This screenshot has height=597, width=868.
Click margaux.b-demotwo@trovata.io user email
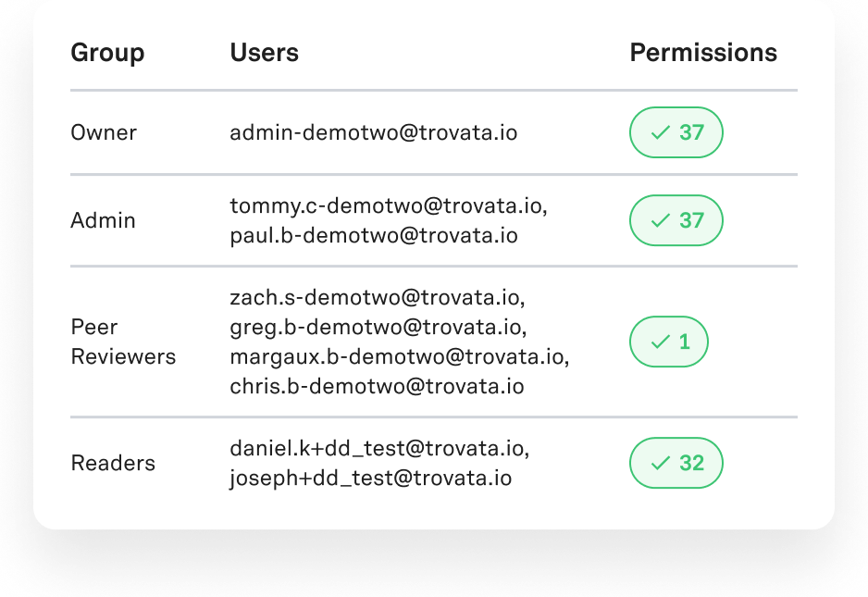(397, 356)
